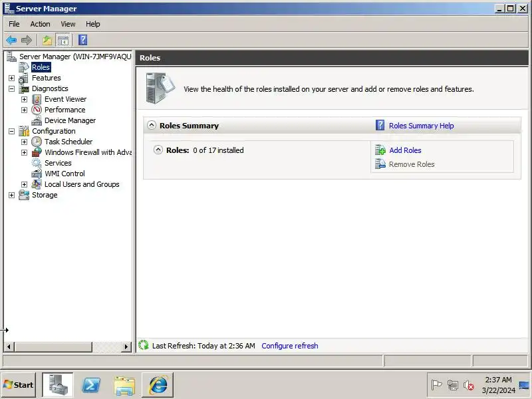Click the taskbar clock showing 2:37 AM

point(498,385)
